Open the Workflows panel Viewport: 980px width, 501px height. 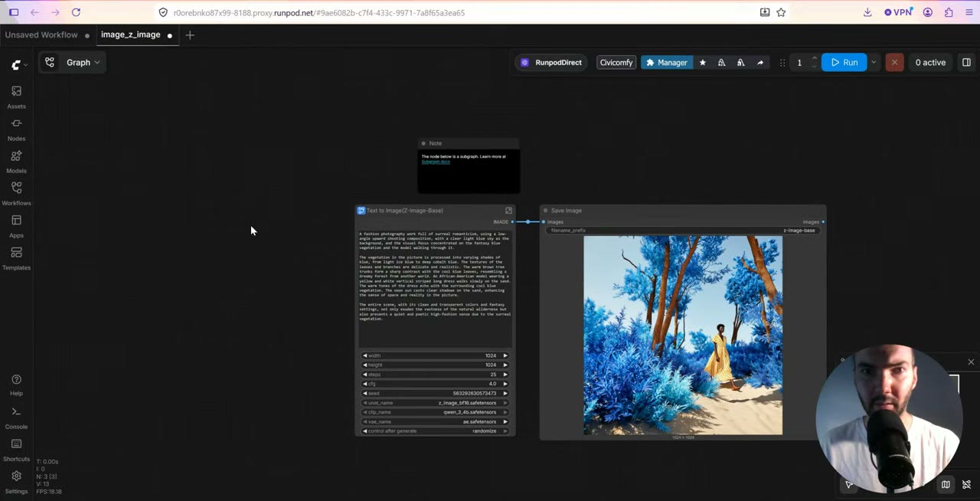pos(16,193)
